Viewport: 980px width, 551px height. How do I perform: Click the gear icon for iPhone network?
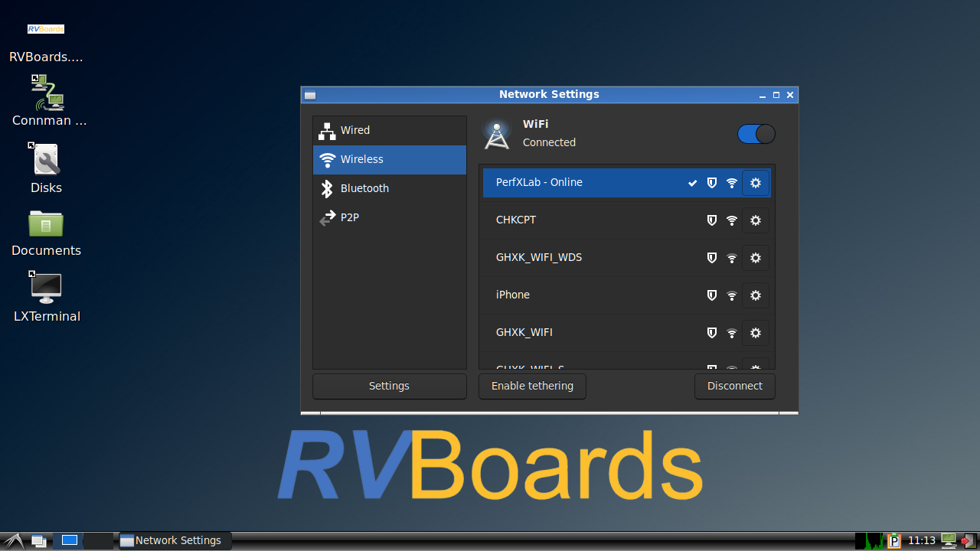click(x=755, y=295)
